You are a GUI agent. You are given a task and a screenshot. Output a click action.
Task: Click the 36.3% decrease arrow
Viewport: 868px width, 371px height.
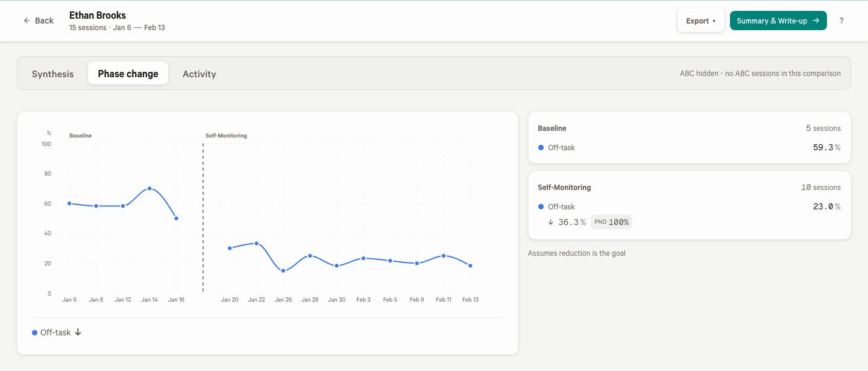pos(550,222)
